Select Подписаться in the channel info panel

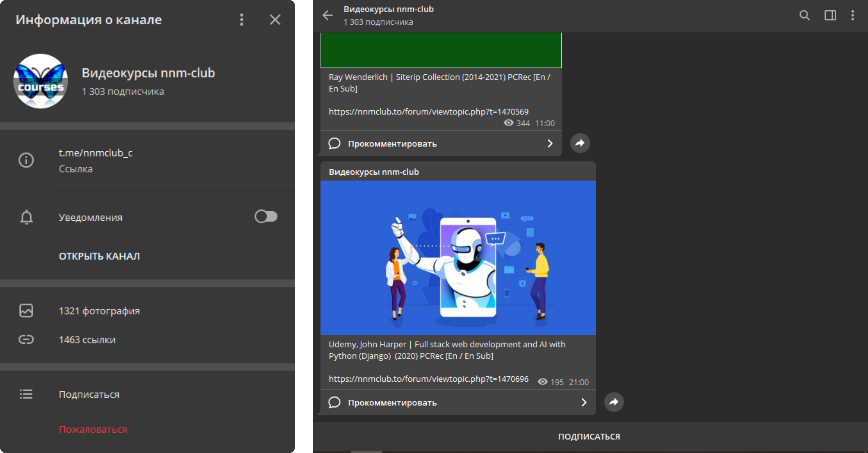pos(89,394)
